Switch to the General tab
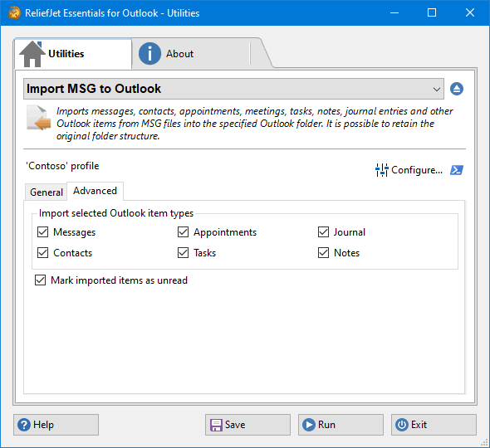The height and width of the screenshot is (448, 490). (46, 192)
